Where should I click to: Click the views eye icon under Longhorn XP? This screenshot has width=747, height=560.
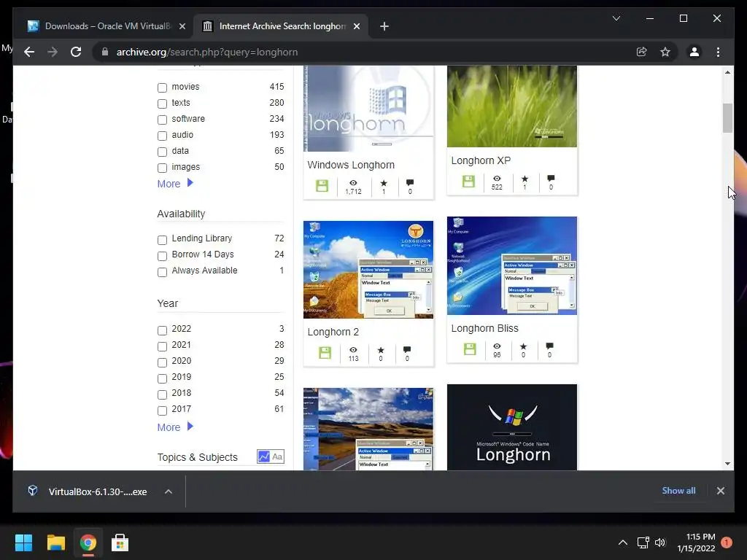[x=497, y=179]
